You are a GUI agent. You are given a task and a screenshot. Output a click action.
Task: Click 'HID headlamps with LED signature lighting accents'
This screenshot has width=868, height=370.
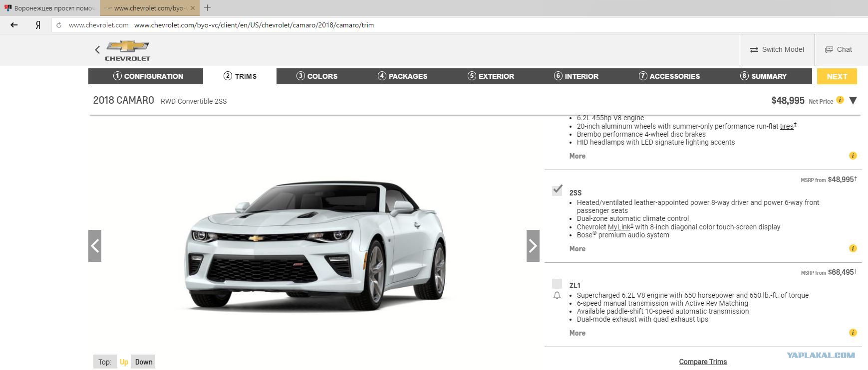pyautogui.click(x=656, y=142)
